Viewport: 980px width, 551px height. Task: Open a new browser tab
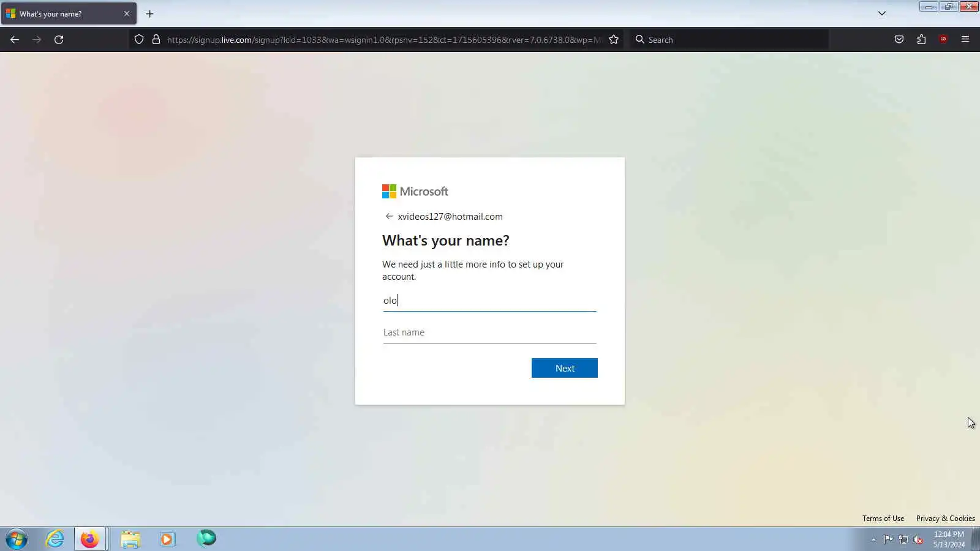point(149,13)
